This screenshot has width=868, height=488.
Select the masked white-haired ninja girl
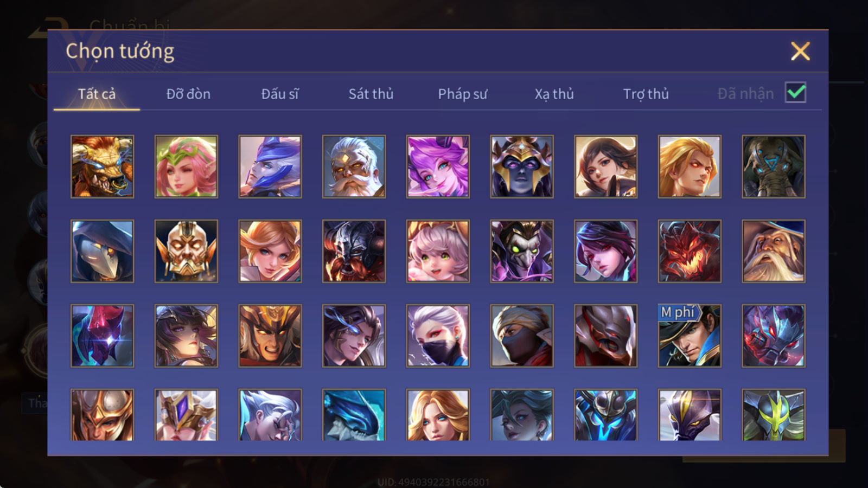[x=438, y=336]
